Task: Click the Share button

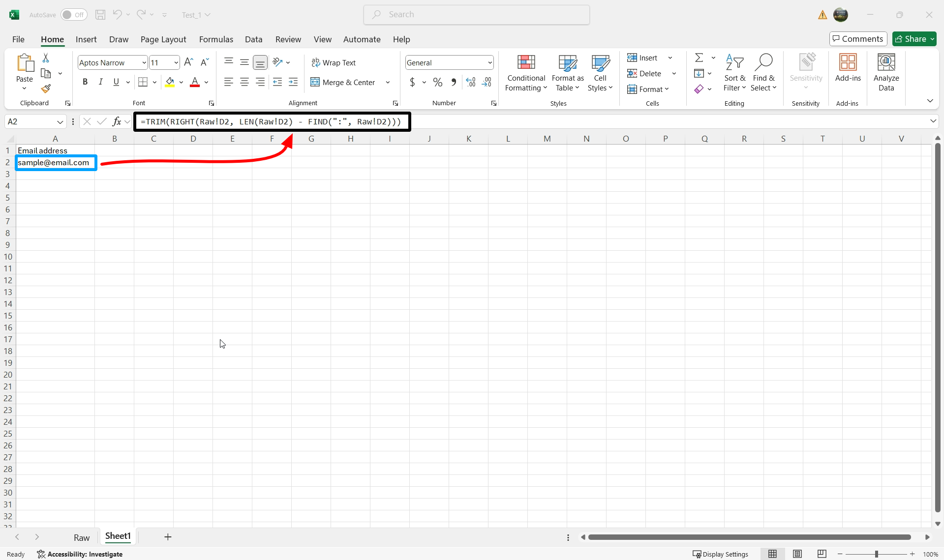Action: (911, 39)
